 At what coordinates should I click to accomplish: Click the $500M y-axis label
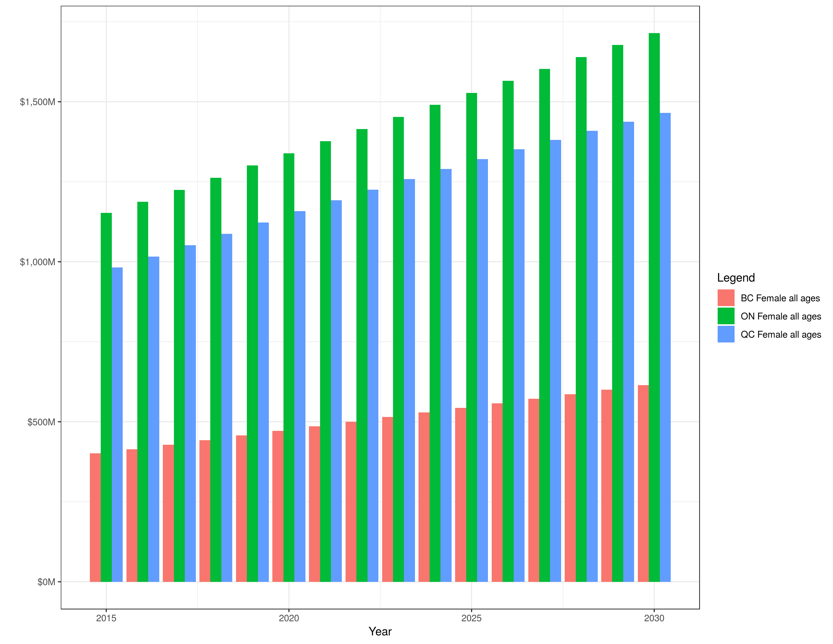[x=41, y=422]
